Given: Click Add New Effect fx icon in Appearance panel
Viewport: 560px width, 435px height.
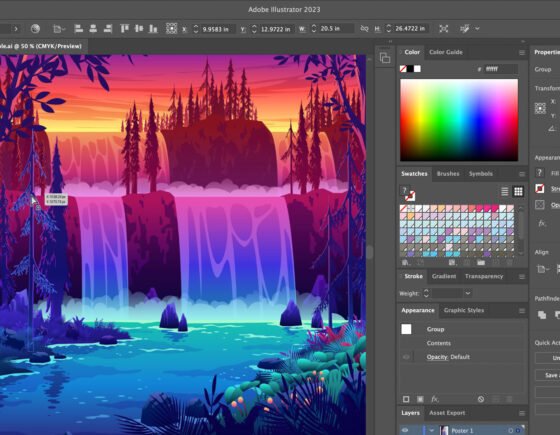Looking at the screenshot, I should 435,399.
